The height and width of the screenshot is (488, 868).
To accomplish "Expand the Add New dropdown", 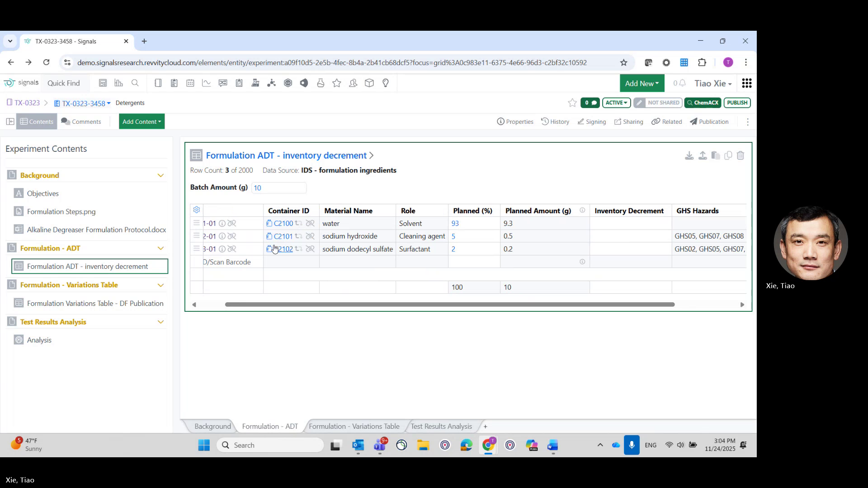I will click(x=642, y=83).
